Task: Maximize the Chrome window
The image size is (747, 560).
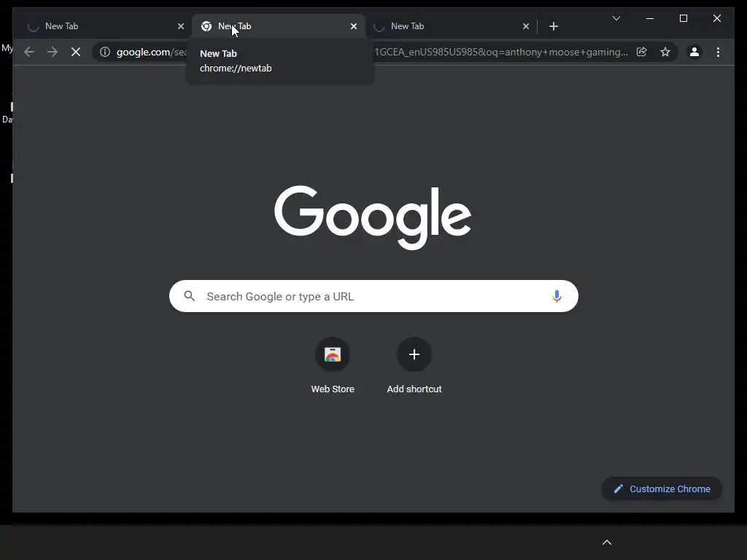Action: point(683,18)
